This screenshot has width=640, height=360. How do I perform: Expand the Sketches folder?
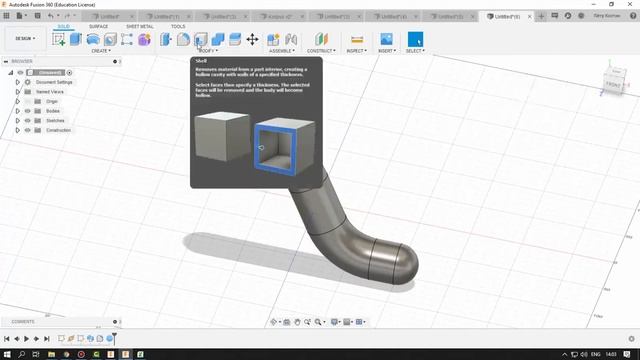pyautogui.click(x=18, y=120)
